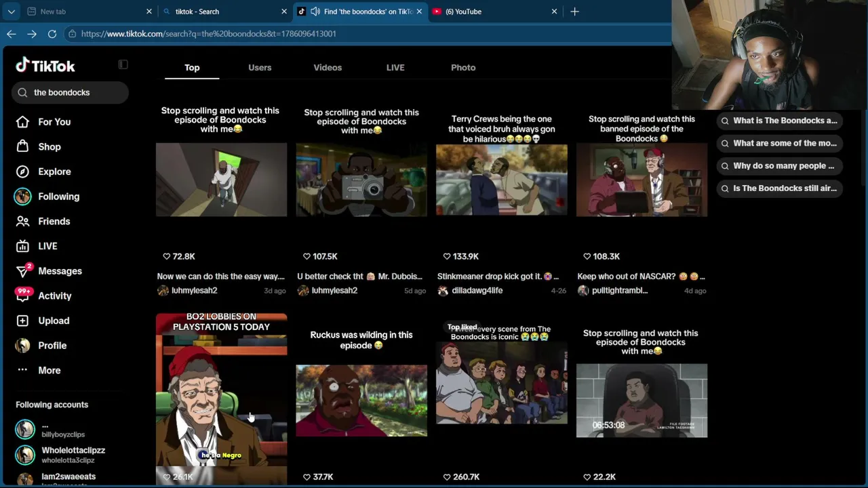Like the video with 107.5K likes
Image resolution: width=868 pixels, height=488 pixels.
307,256
